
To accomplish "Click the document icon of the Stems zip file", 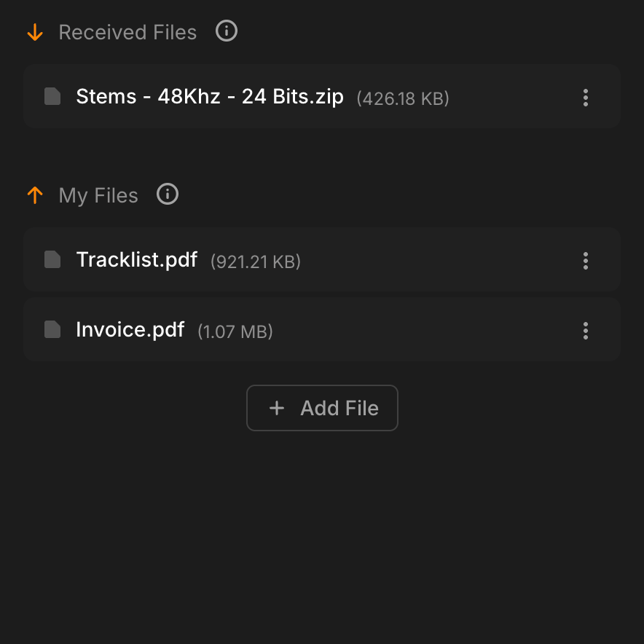I will [52, 96].
